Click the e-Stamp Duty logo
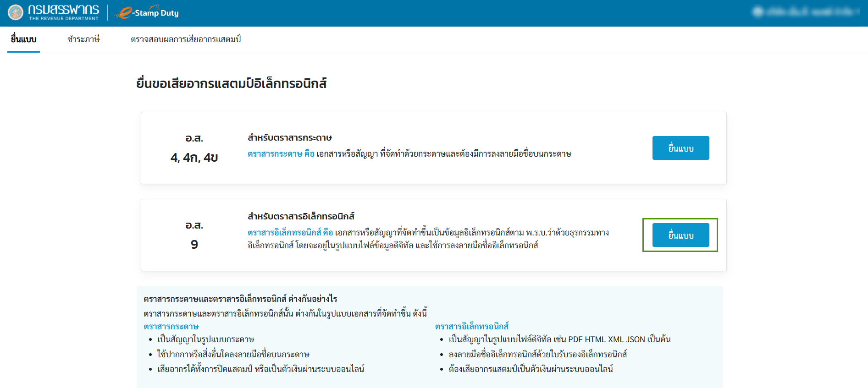 click(x=148, y=13)
